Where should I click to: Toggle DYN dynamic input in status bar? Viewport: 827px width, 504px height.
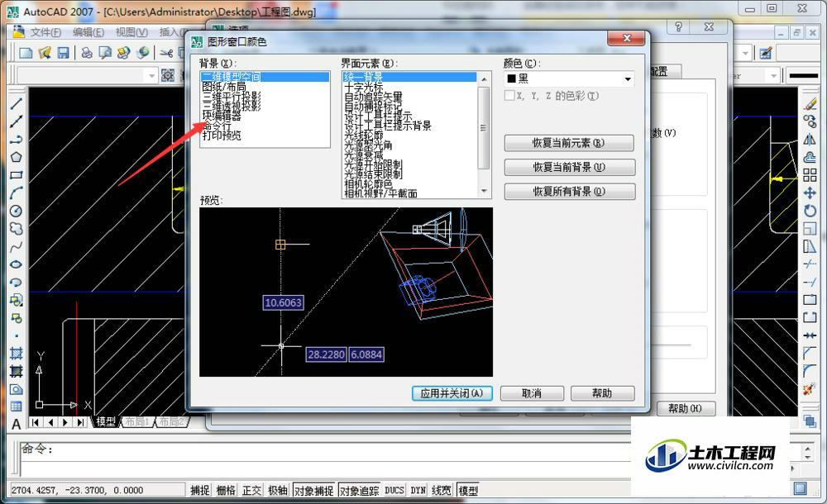pos(418,490)
